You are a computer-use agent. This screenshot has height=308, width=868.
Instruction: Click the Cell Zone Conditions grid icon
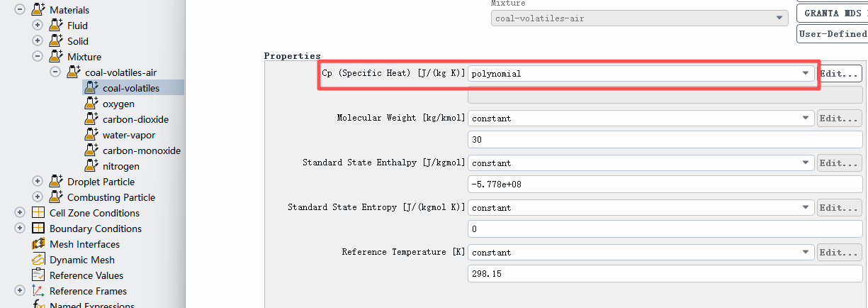coord(38,213)
